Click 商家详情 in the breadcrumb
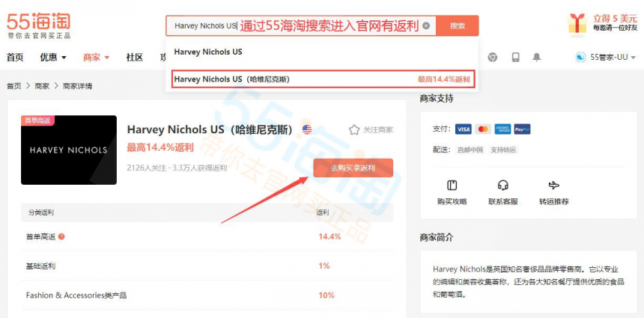 (x=77, y=86)
